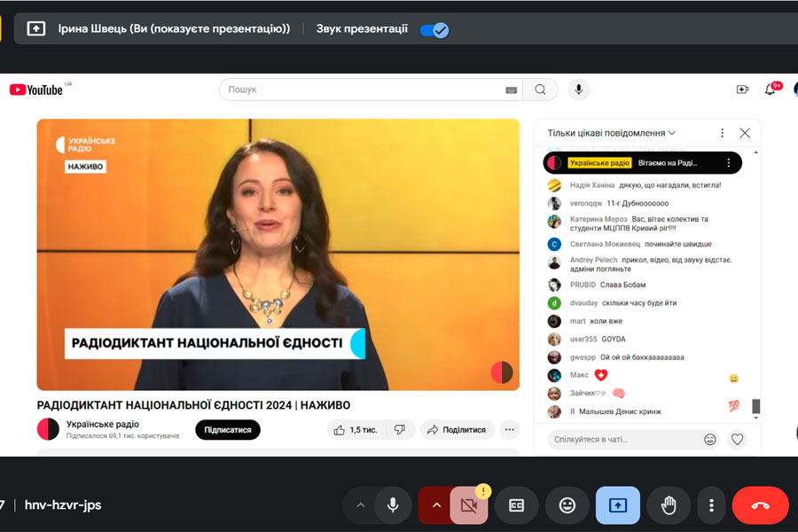798x532 pixels.
Task: Toggle presentation audio switch
Action: click(434, 29)
